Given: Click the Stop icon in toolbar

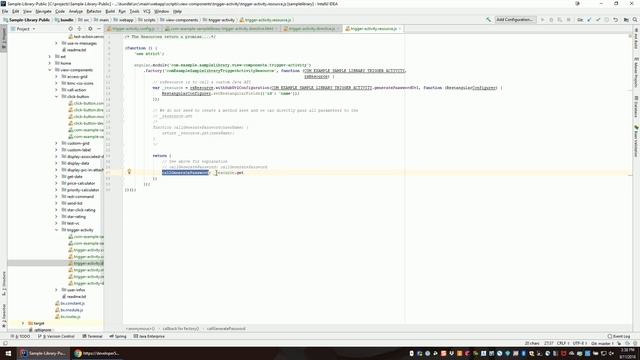Looking at the screenshot, I should [569, 20].
